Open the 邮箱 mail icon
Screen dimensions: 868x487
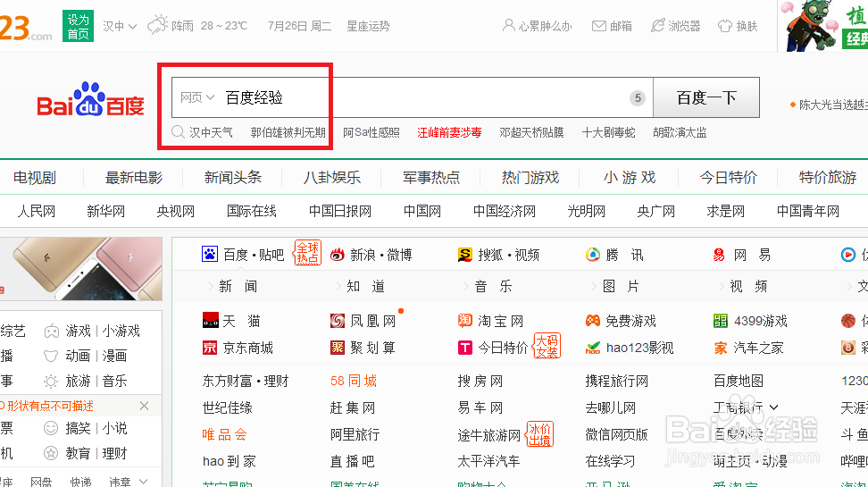click(x=598, y=26)
